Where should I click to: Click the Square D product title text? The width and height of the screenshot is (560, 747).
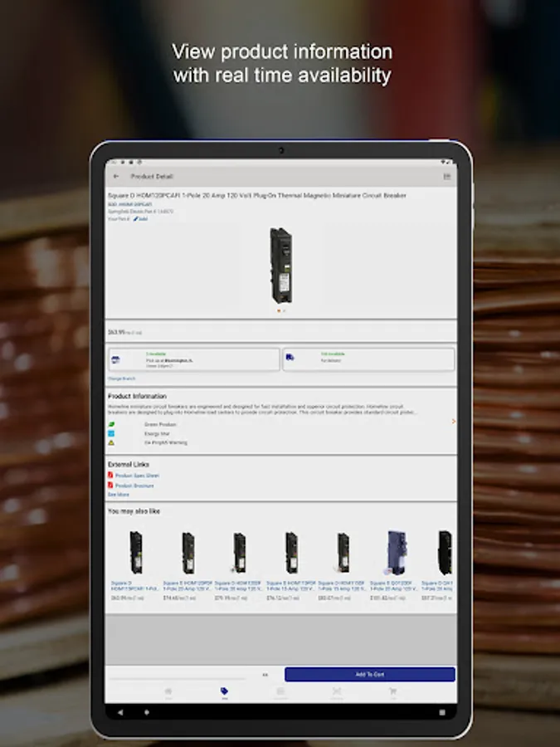tap(257, 195)
